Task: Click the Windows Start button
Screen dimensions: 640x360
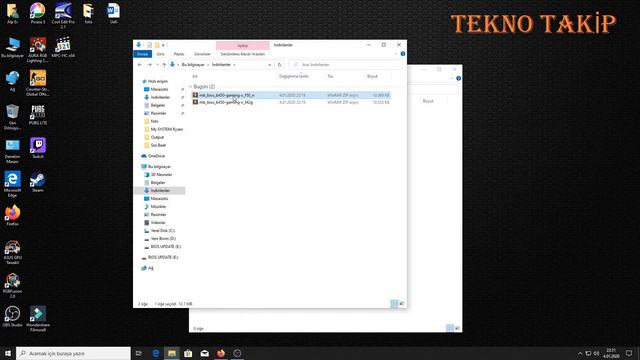Action: pyautogui.click(x=7, y=353)
